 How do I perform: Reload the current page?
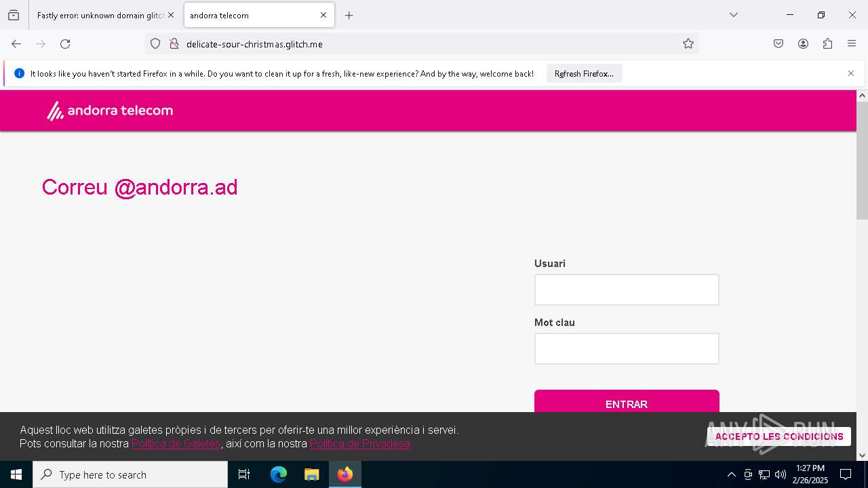click(x=65, y=44)
